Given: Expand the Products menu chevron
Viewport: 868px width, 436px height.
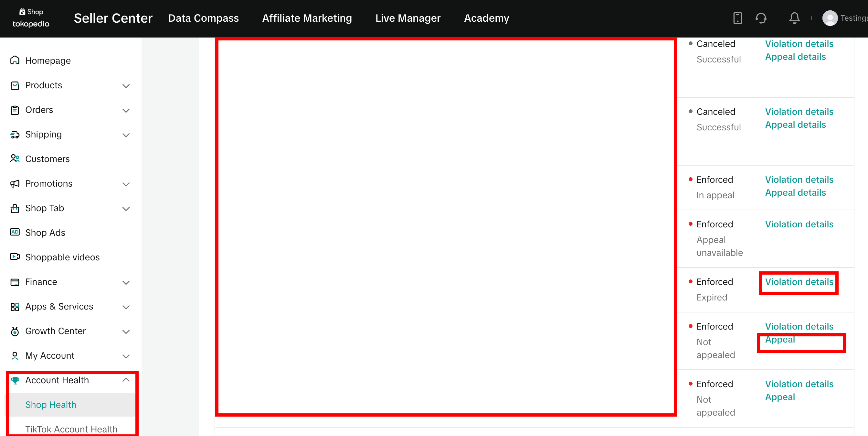Looking at the screenshot, I should tap(126, 86).
